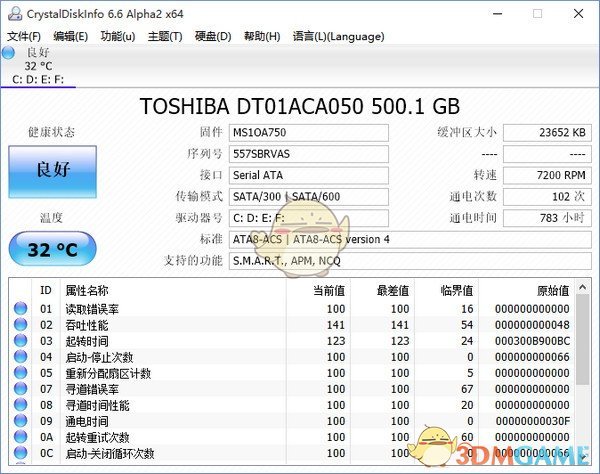This screenshot has height=474, width=600.
Task: Click status orb for 07 寻道错误率
Action: pos(21,389)
